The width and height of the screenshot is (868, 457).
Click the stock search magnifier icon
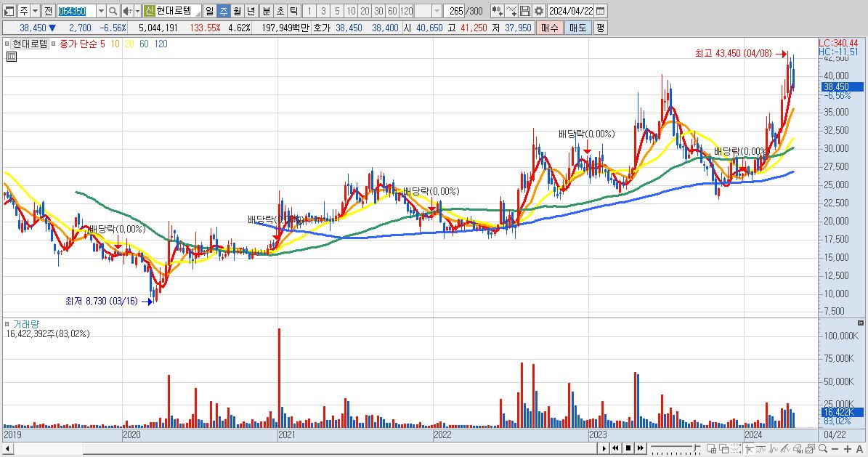click(113, 11)
